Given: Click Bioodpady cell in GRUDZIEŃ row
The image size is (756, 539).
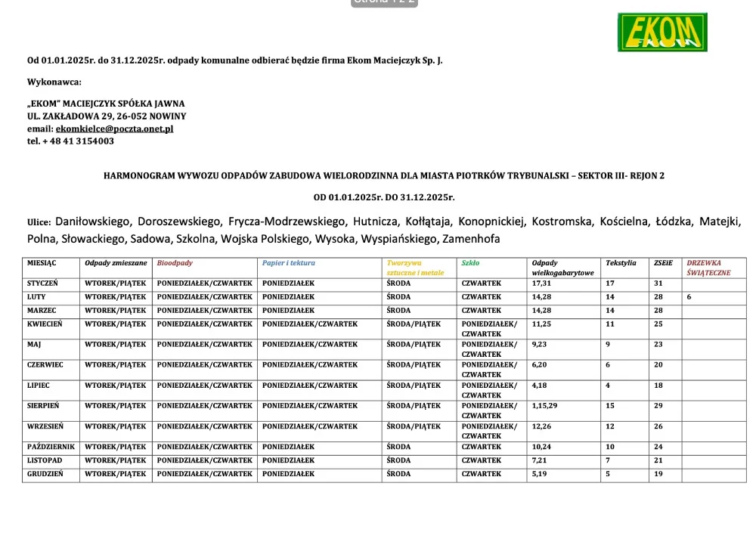Looking at the screenshot, I should (204, 474).
